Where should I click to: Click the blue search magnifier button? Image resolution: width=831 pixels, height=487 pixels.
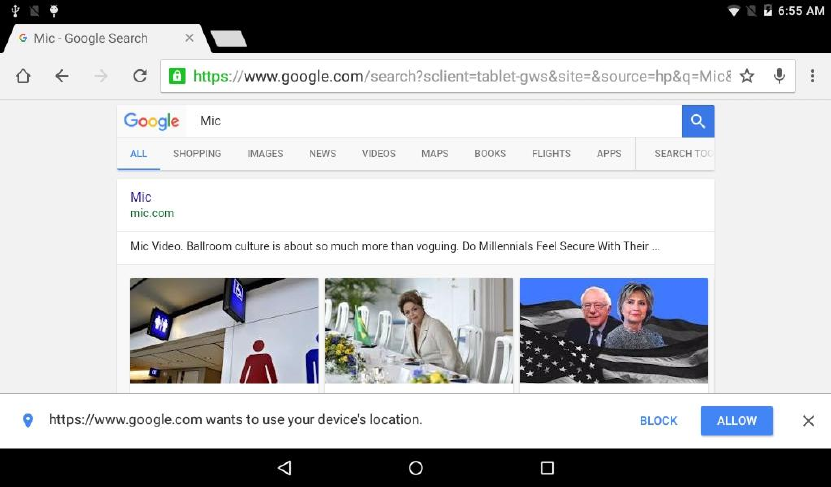click(x=698, y=121)
